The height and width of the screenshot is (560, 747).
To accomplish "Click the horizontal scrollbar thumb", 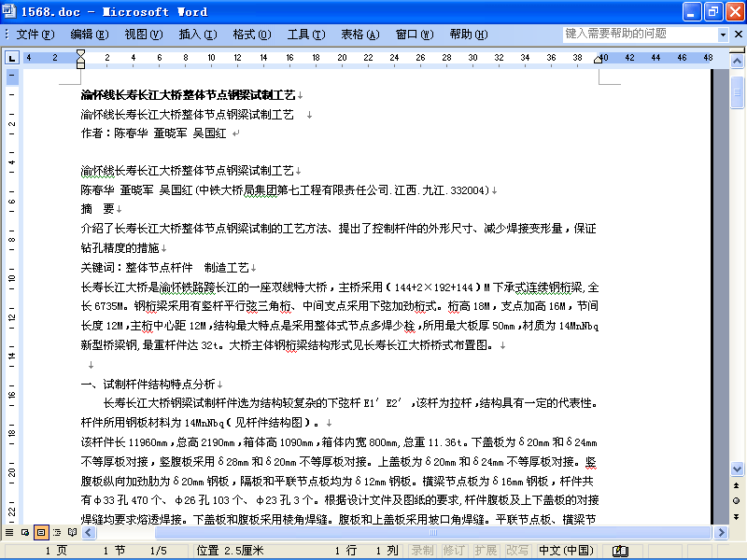I will pos(432,532).
